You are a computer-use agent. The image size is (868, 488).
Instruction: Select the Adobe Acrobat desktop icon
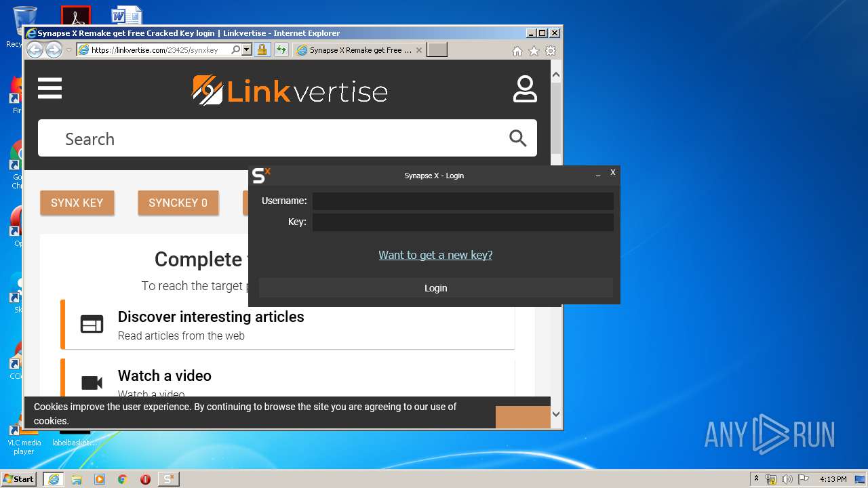(x=75, y=16)
